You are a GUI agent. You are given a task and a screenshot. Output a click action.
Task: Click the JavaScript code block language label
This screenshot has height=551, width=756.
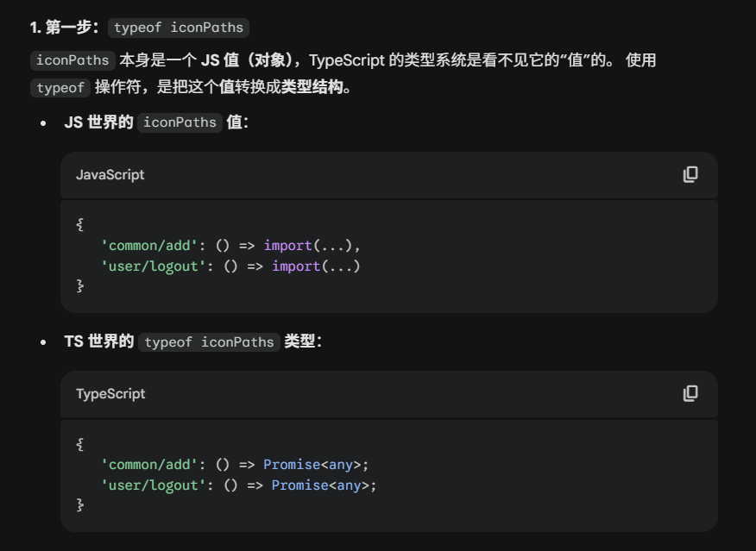110,174
